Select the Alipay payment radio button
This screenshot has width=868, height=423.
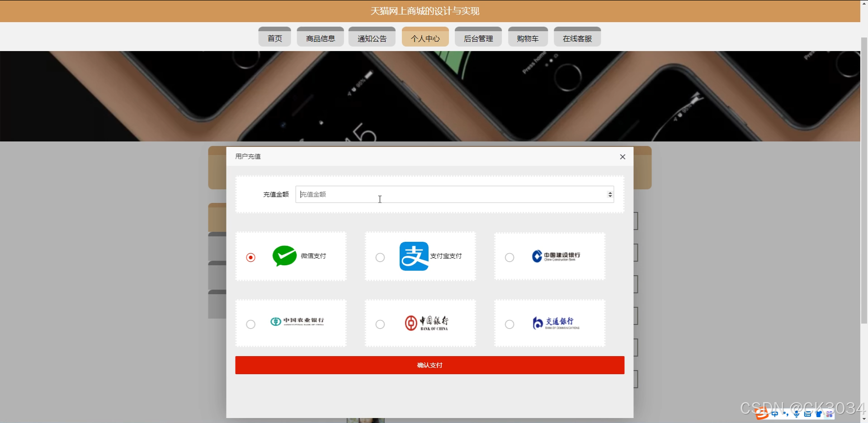click(380, 257)
